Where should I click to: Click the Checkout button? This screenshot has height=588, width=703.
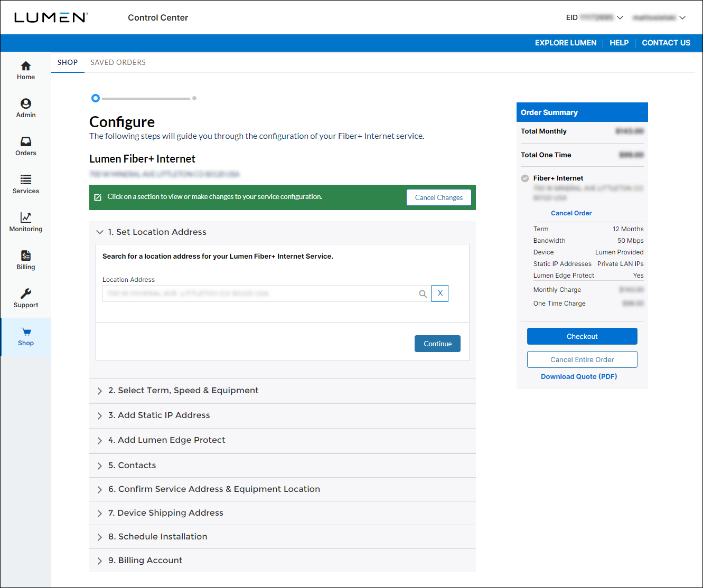pyautogui.click(x=582, y=336)
